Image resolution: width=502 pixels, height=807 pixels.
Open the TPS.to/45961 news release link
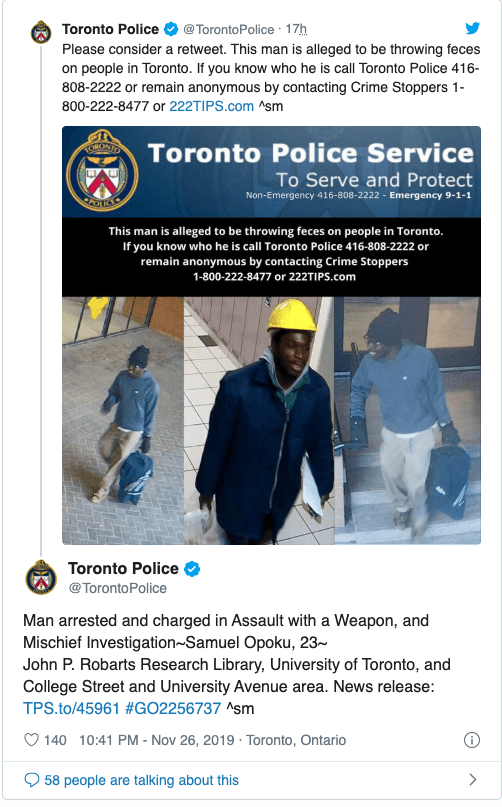[72, 708]
